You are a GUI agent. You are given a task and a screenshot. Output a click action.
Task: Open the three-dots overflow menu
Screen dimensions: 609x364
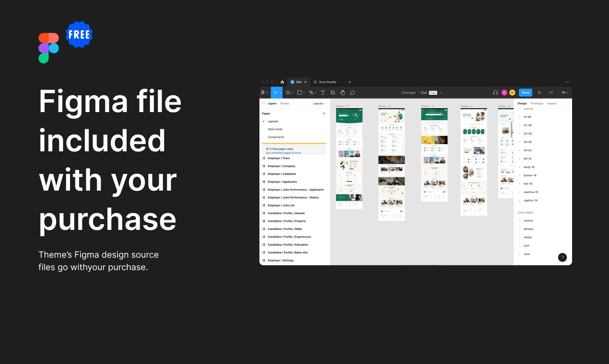click(567, 82)
